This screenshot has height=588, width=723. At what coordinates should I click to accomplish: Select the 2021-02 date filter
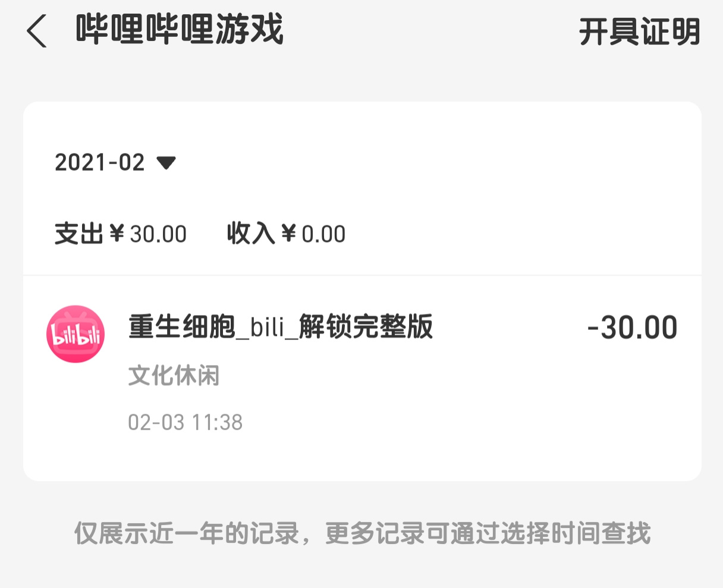click(115, 162)
